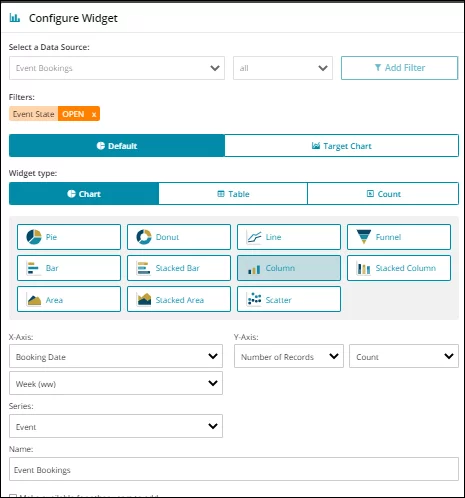The width and height of the screenshot is (465, 498).
Task: Switch to the Default mode tab
Action: pos(117,146)
